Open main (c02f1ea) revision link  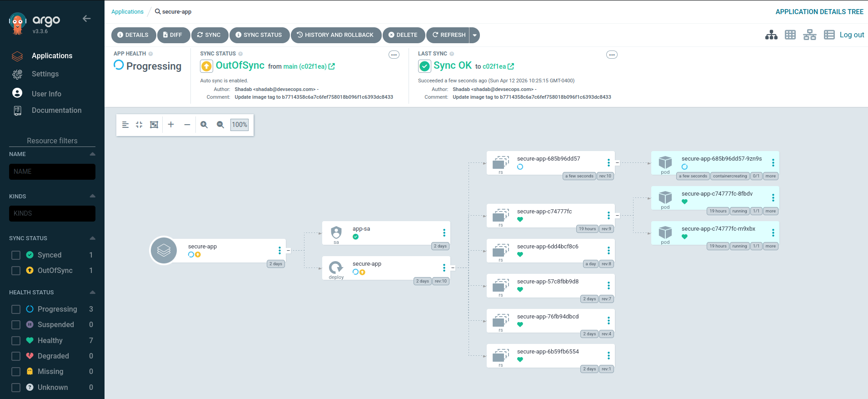(305, 66)
